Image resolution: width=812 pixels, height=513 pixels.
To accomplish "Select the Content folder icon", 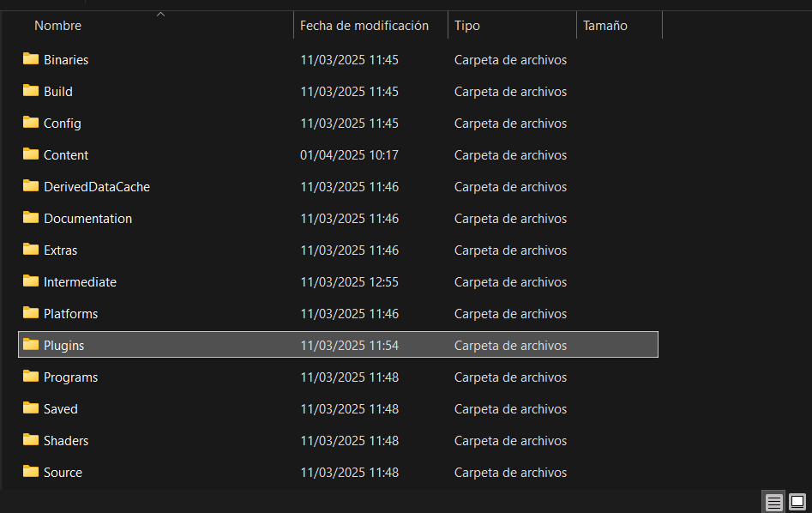I will click(x=31, y=154).
